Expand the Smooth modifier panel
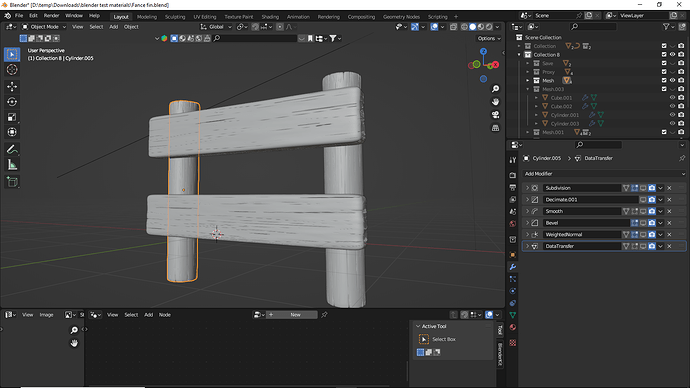 (527, 211)
